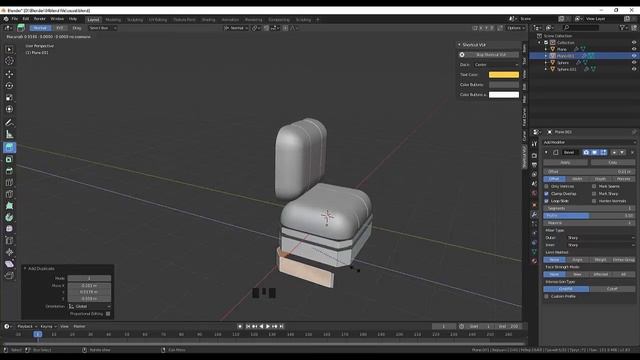Expand the Plane object in outliner
The image size is (640, 360).
(x=546, y=49)
